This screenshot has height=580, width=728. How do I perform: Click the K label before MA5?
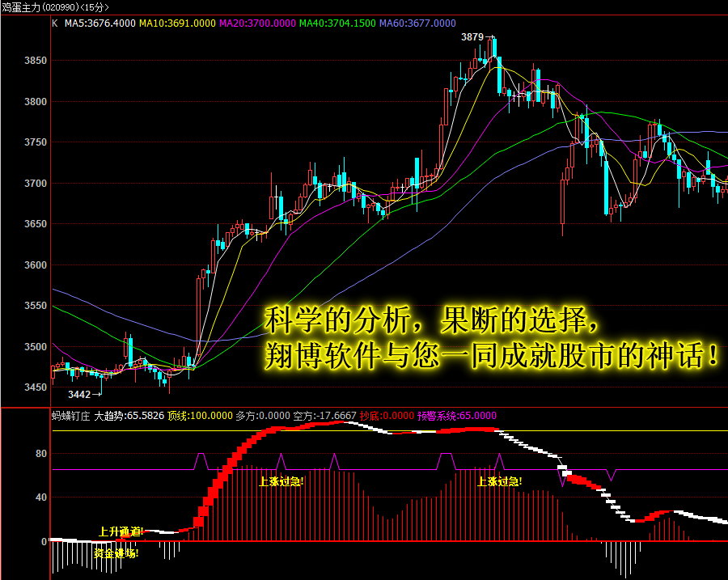click(55, 23)
